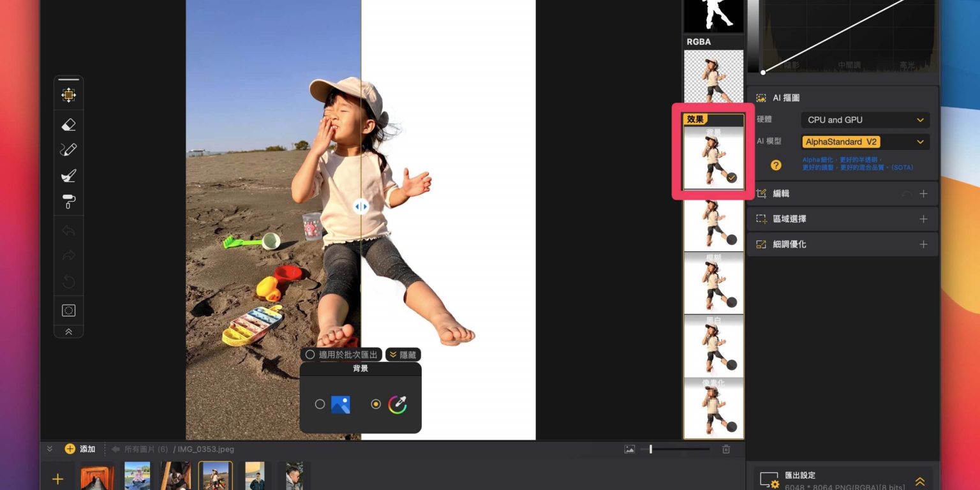The height and width of the screenshot is (490, 980).
Task: Adjust the thumbnail size slider
Action: click(651, 449)
